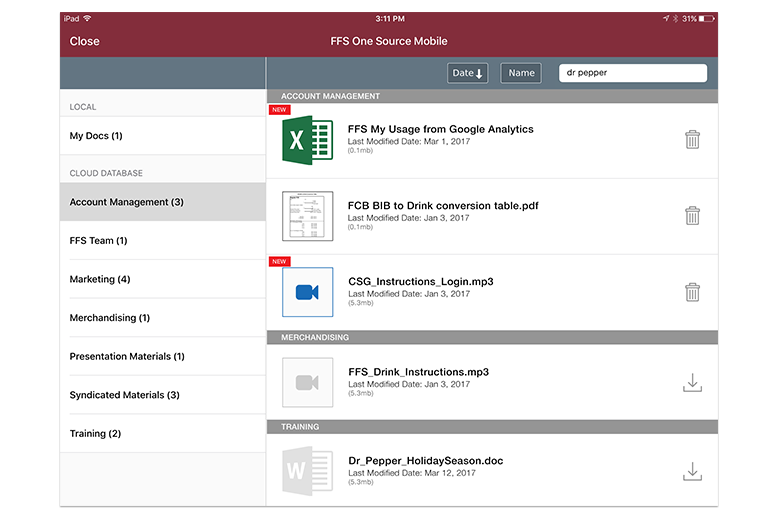
Task: Delete CSG_Instructions_Login.mp3 with trash icon
Action: click(692, 292)
